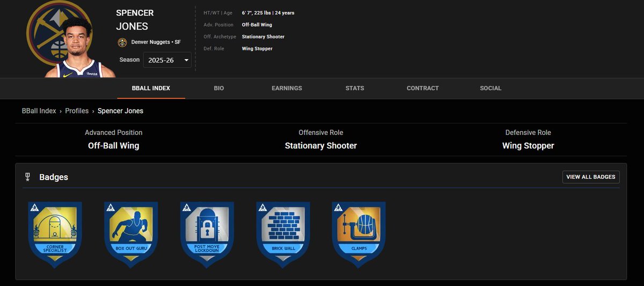Open the Box Out Guru badge
The width and height of the screenshot is (644, 286).
click(131, 234)
